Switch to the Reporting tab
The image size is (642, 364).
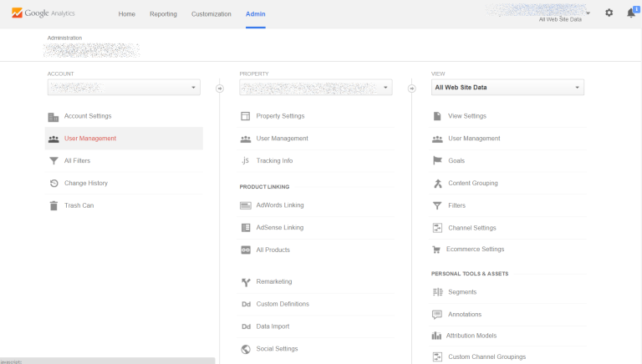point(163,14)
